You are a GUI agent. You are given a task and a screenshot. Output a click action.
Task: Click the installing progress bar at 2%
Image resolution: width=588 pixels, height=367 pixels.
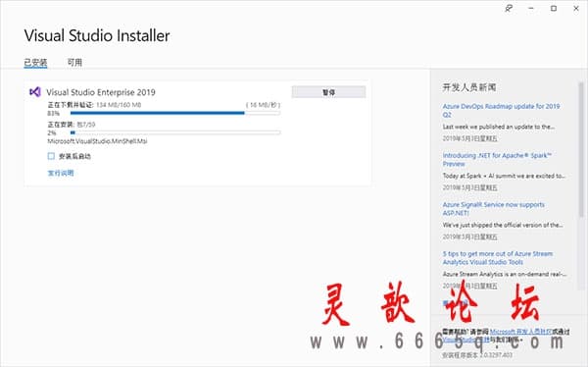click(175, 132)
